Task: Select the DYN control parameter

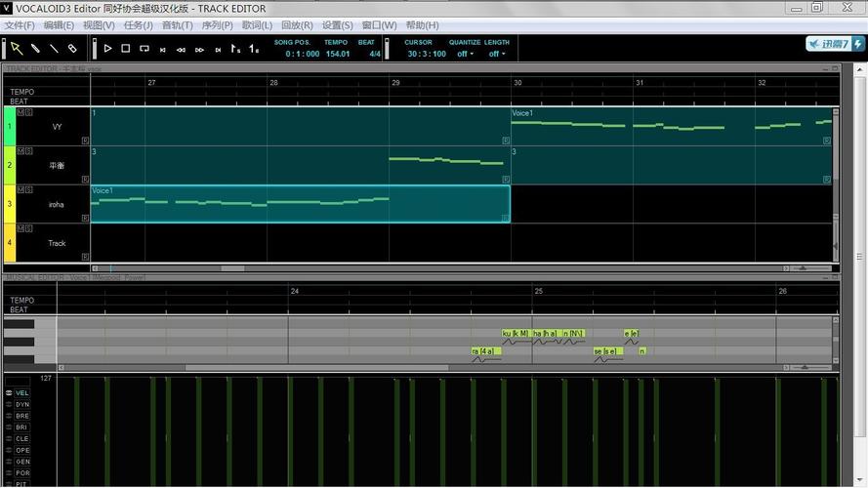Action: (21, 404)
